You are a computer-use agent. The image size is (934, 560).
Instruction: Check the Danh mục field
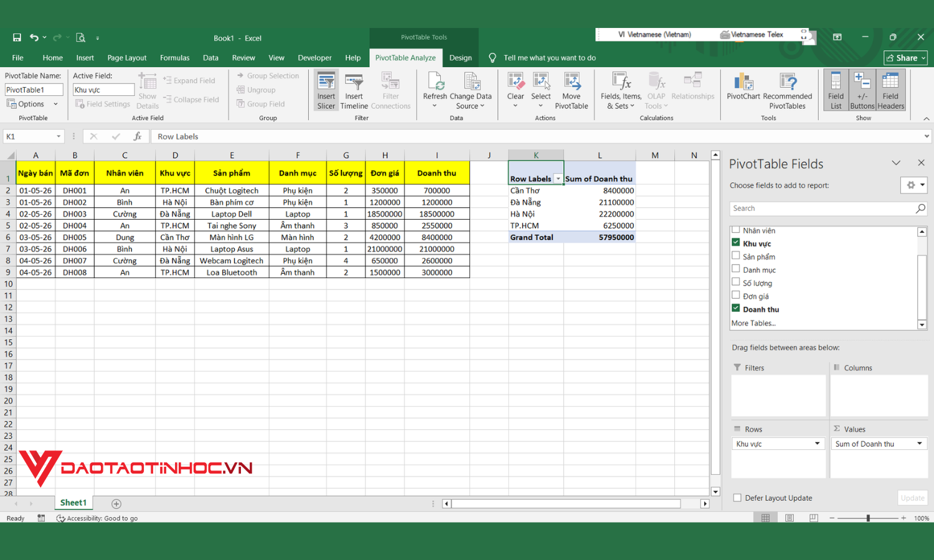[x=736, y=269]
